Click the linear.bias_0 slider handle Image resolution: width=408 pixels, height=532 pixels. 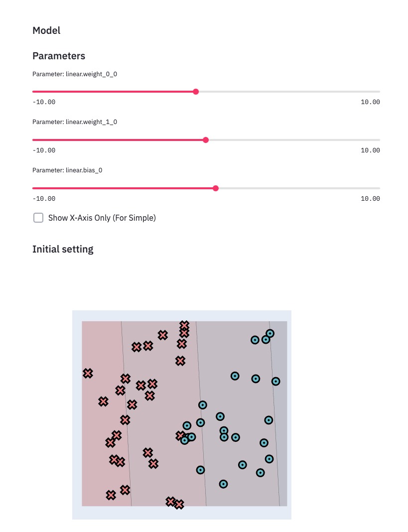(216, 188)
